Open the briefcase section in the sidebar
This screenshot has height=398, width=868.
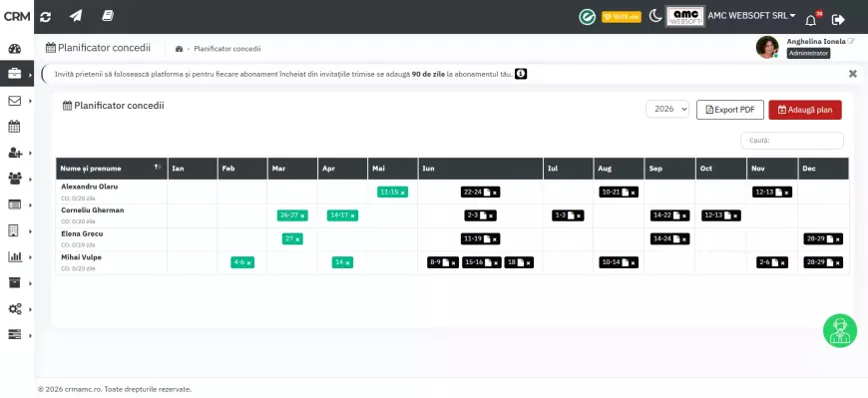point(14,74)
